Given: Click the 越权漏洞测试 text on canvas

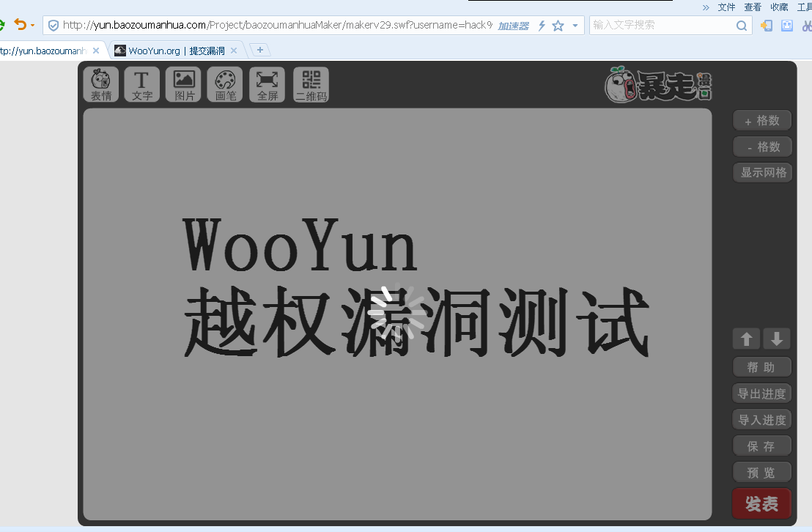Looking at the screenshot, I should click(x=417, y=322).
